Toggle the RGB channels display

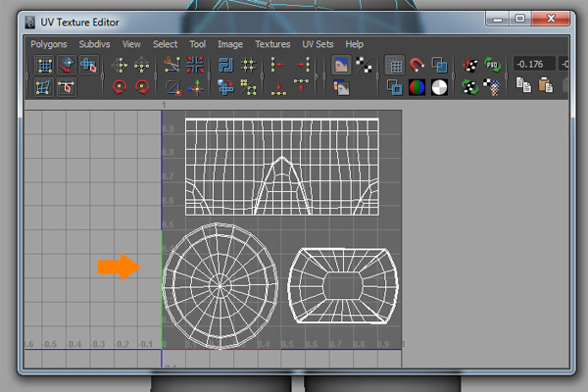417,87
